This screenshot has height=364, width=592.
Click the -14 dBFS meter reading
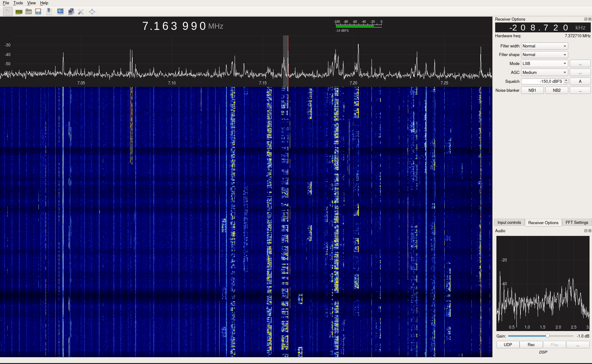342,30
